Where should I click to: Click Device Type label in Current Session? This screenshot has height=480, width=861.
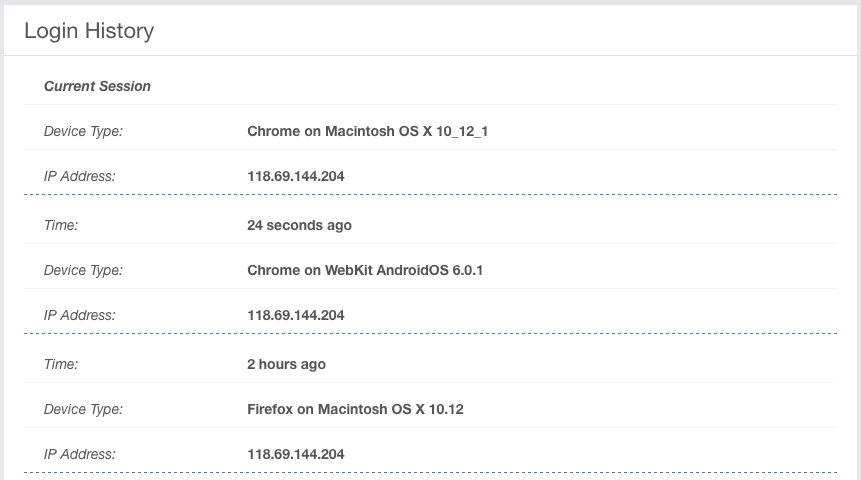[x=83, y=131]
